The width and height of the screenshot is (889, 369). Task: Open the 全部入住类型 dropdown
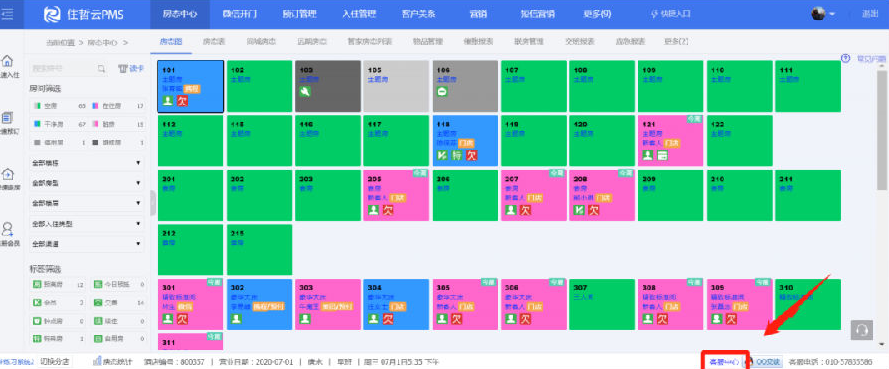pyautogui.click(x=87, y=224)
